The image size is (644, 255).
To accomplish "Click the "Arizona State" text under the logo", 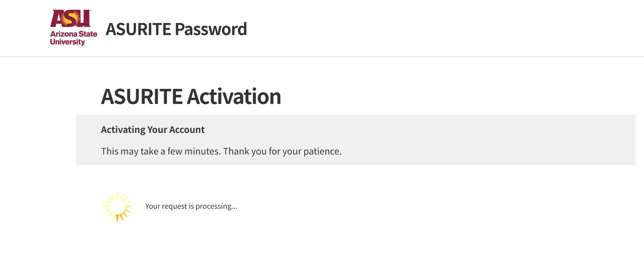I will click(74, 34).
